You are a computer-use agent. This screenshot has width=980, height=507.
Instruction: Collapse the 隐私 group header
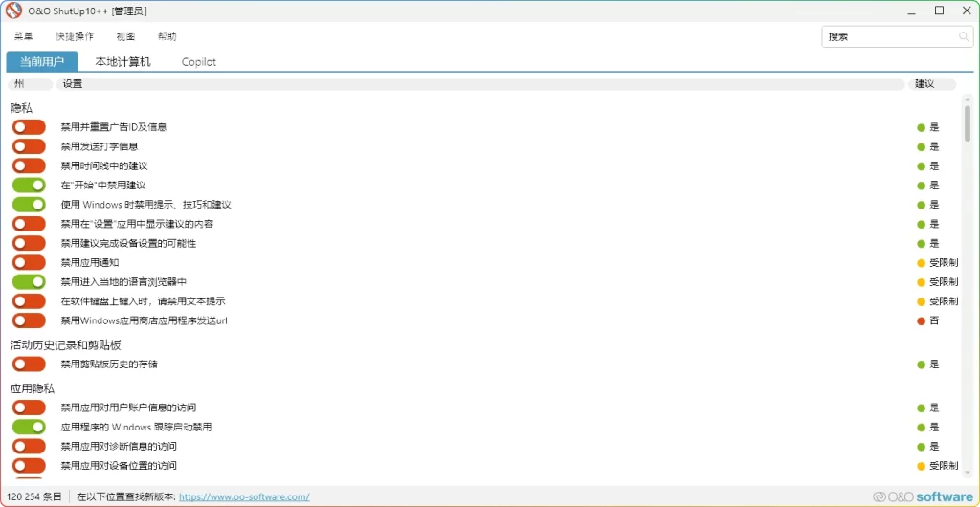21,109
